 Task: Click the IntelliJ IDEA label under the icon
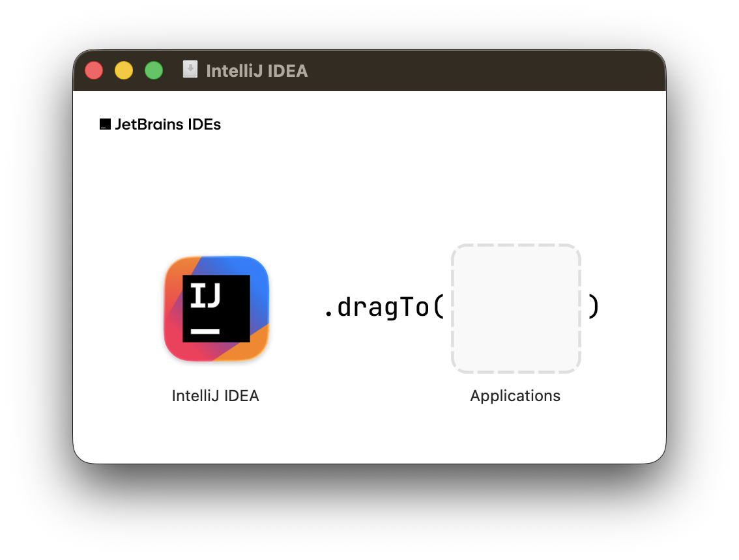pos(216,395)
